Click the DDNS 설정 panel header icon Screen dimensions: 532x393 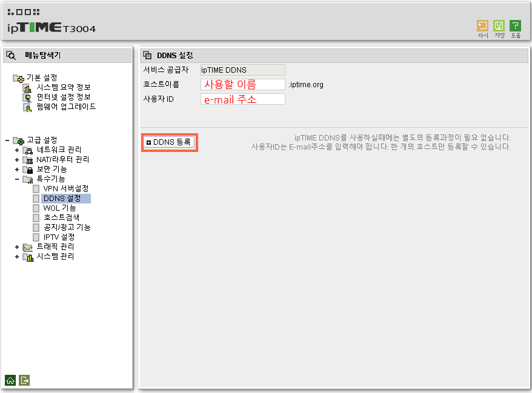(x=147, y=55)
